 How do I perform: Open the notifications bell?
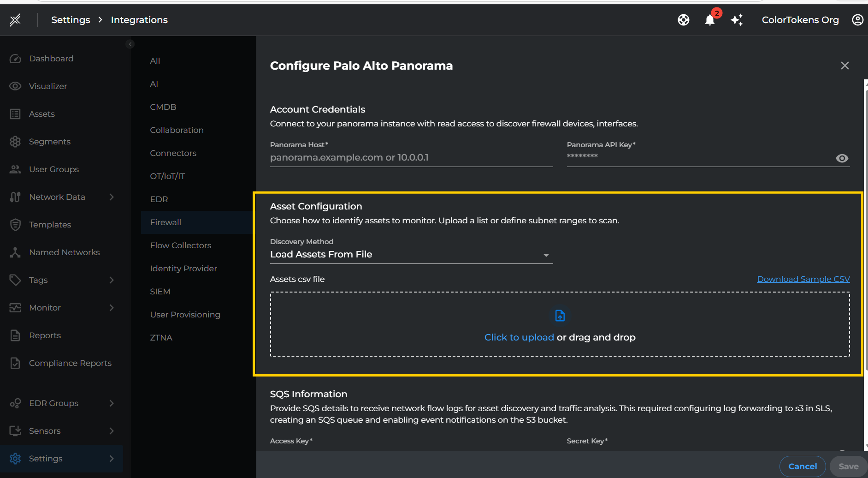coord(710,20)
